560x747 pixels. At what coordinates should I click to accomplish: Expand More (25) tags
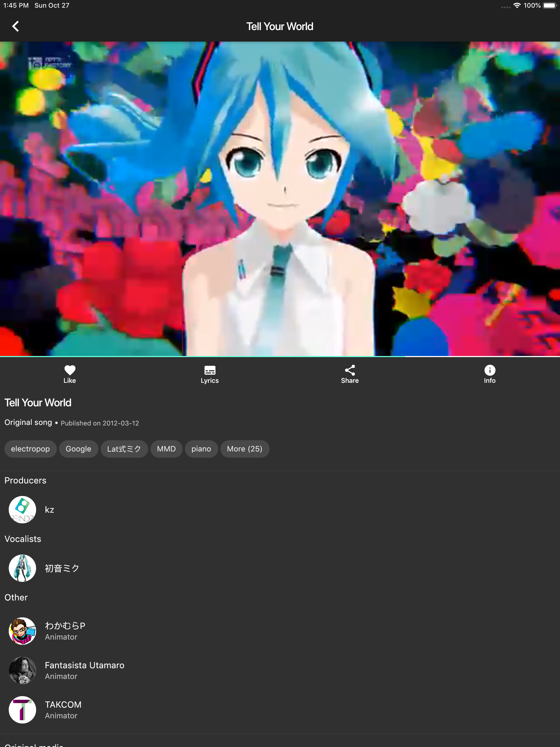pyautogui.click(x=244, y=449)
